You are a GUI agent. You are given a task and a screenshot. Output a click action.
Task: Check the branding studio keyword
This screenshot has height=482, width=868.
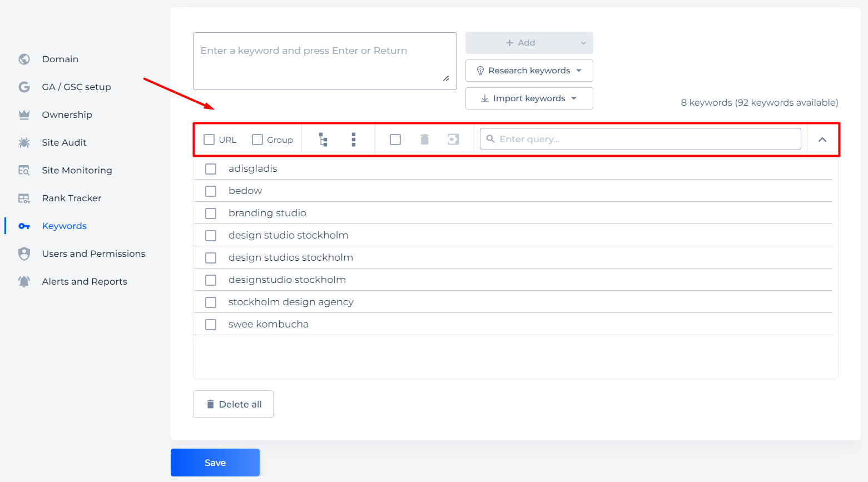(211, 213)
